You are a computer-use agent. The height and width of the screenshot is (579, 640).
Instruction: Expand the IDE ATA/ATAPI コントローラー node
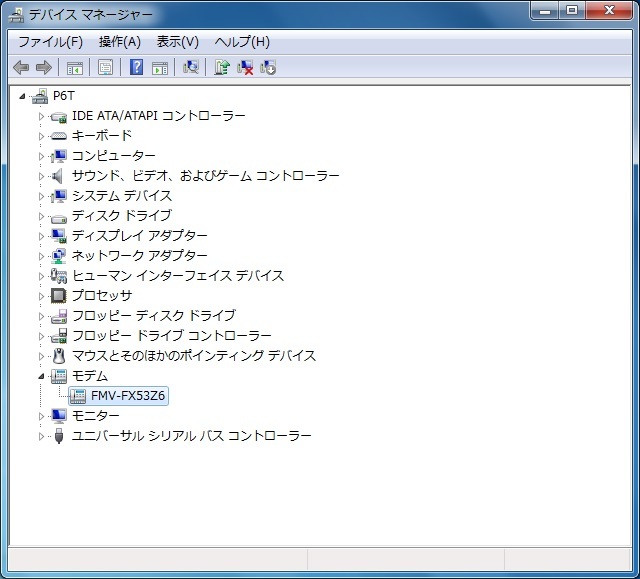click(41, 116)
